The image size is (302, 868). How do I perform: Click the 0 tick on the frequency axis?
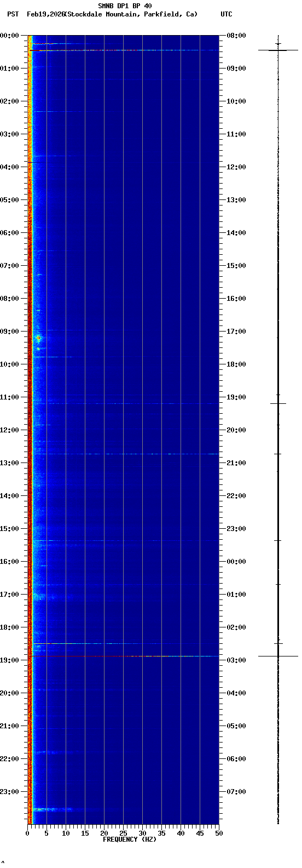[27, 833]
